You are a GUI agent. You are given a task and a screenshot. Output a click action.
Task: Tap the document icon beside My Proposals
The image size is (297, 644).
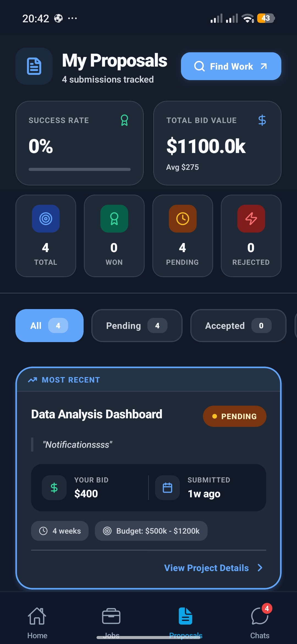(x=34, y=66)
